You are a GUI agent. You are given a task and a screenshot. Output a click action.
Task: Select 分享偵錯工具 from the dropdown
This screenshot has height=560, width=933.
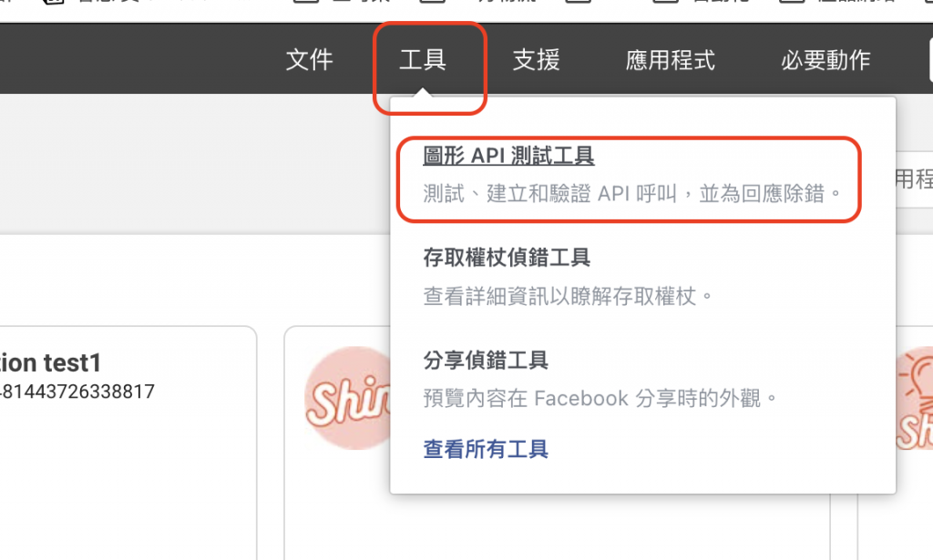coord(486,360)
